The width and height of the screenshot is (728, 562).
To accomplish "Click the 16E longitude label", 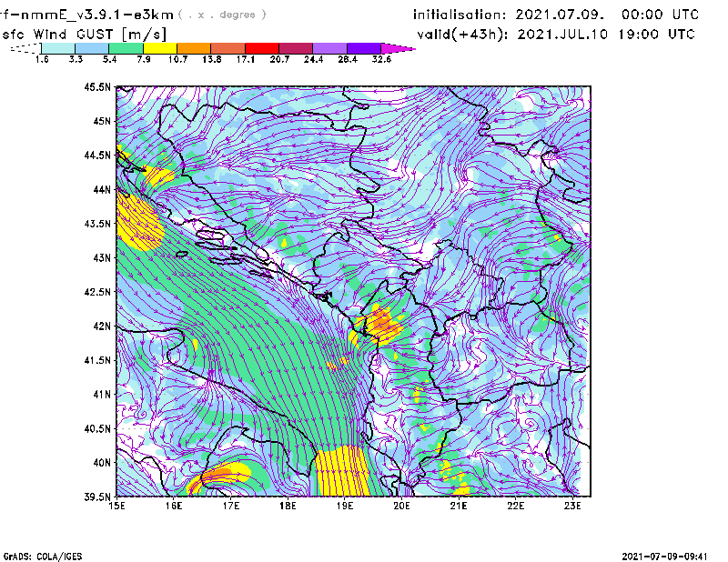I will tap(174, 506).
